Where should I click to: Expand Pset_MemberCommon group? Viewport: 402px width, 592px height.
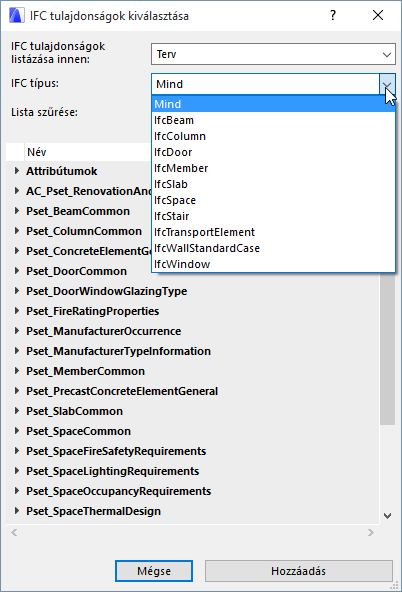pos(17,371)
